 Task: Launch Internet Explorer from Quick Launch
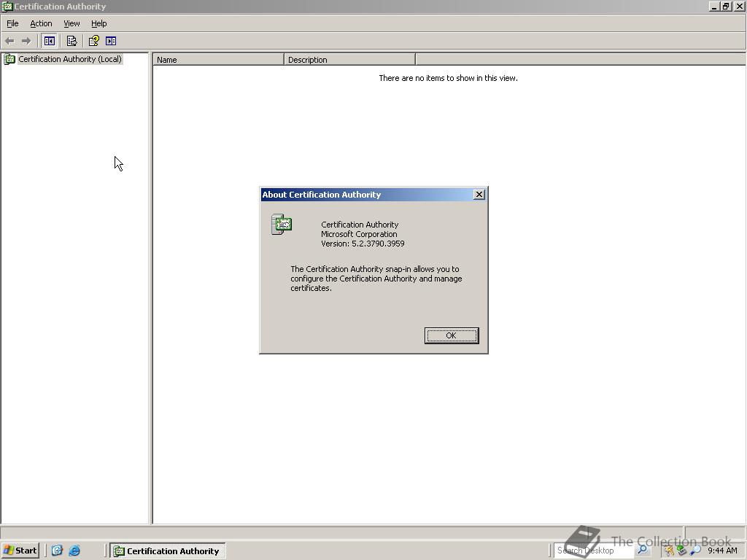click(74, 551)
